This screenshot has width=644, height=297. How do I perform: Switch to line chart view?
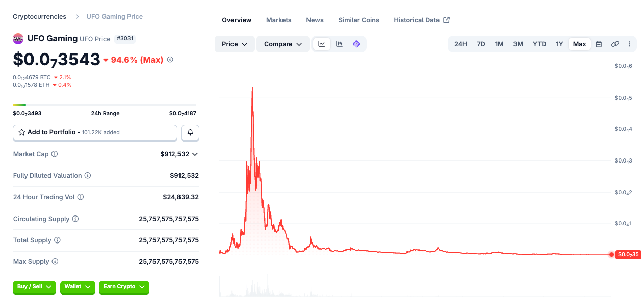coord(322,44)
